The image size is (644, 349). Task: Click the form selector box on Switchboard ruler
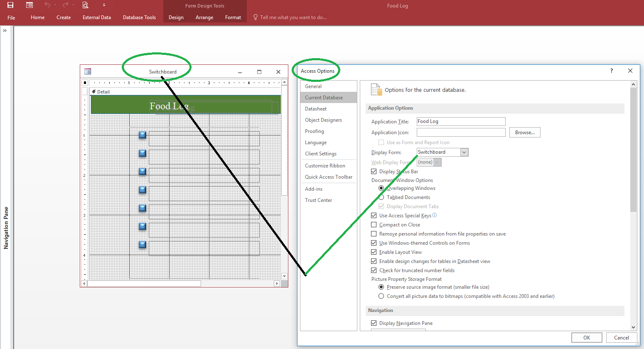point(85,83)
